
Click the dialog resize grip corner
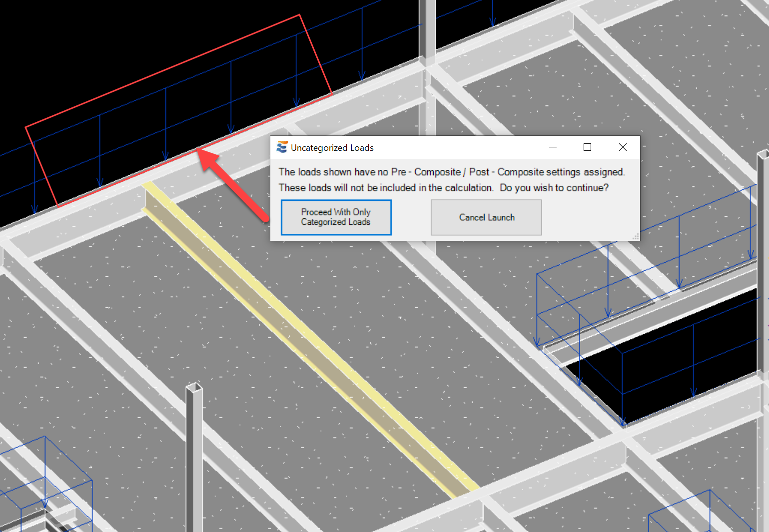(x=636, y=237)
